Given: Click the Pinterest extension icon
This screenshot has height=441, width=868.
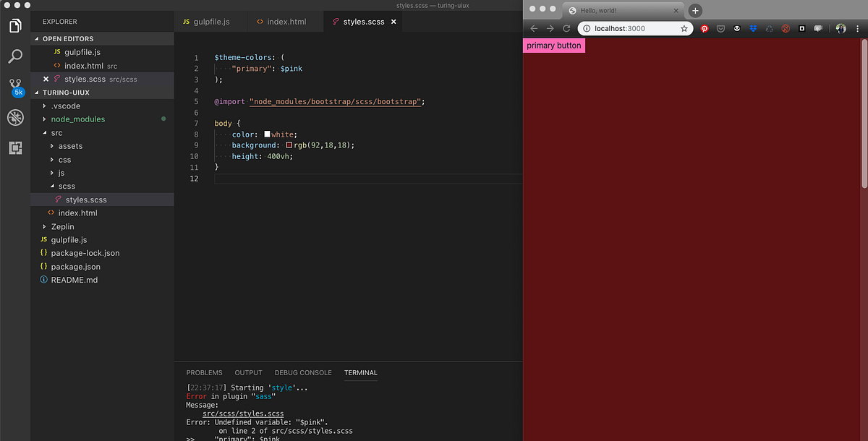Looking at the screenshot, I should point(705,28).
